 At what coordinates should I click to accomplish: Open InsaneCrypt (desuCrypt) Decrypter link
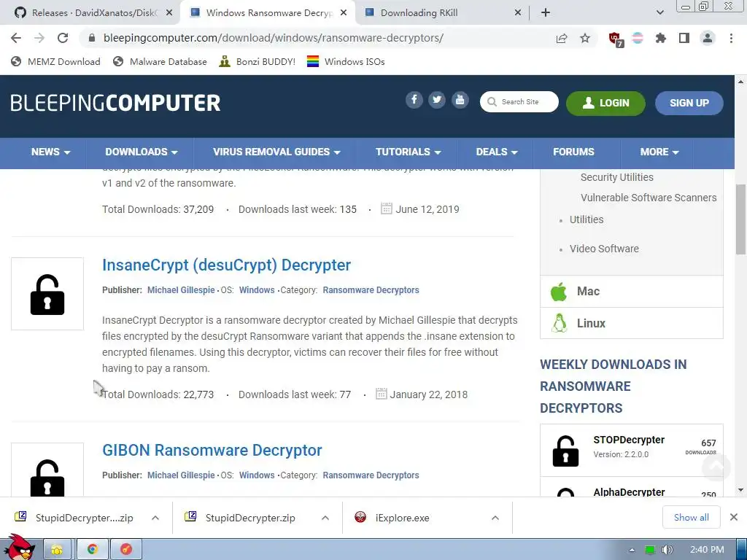coord(226,265)
